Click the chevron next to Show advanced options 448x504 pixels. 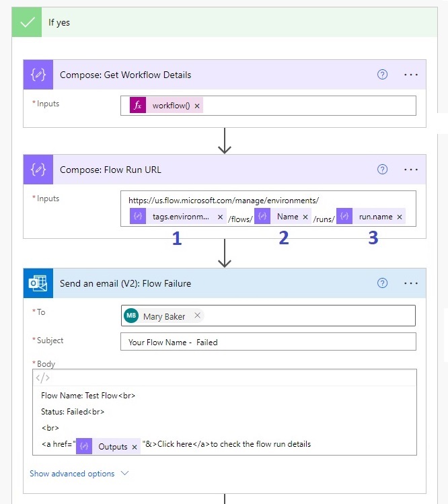(x=124, y=473)
